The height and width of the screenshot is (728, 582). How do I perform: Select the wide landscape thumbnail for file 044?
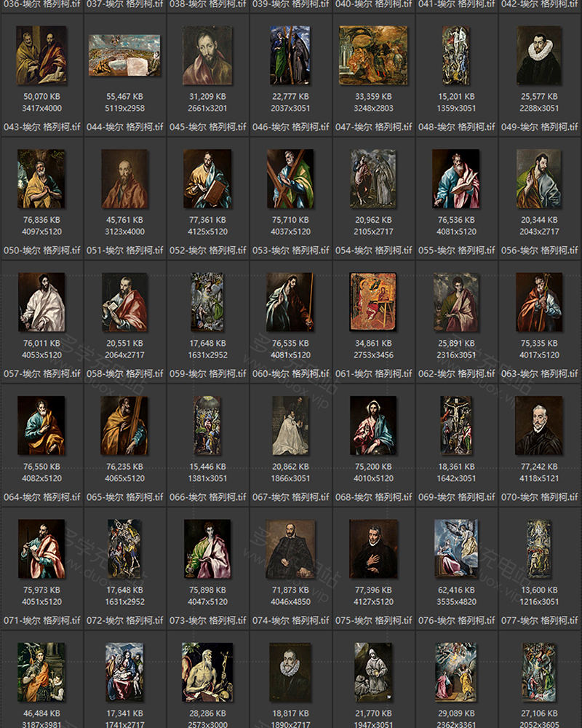[124, 55]
